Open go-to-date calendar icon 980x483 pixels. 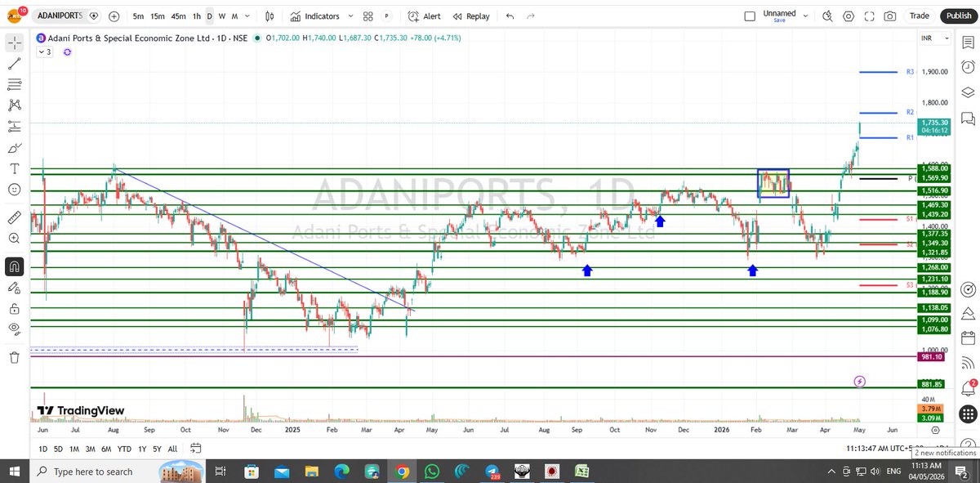point(196,449)
